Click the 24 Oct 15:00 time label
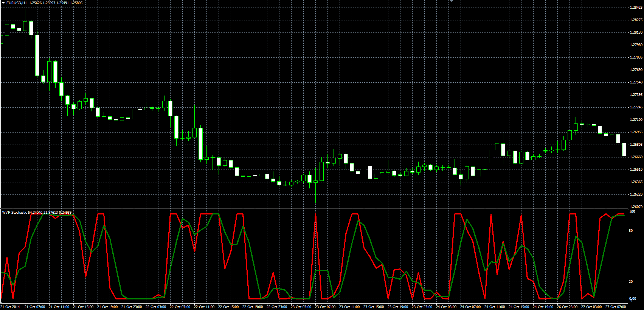The image size is (644, 310). tap(519, 307)
